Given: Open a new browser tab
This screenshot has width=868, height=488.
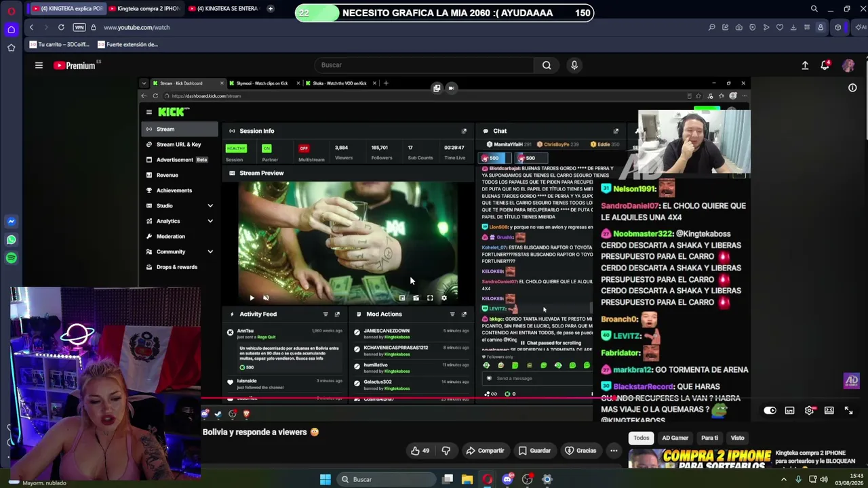Looking at the screenshot, I should click(x=271, y=9).
